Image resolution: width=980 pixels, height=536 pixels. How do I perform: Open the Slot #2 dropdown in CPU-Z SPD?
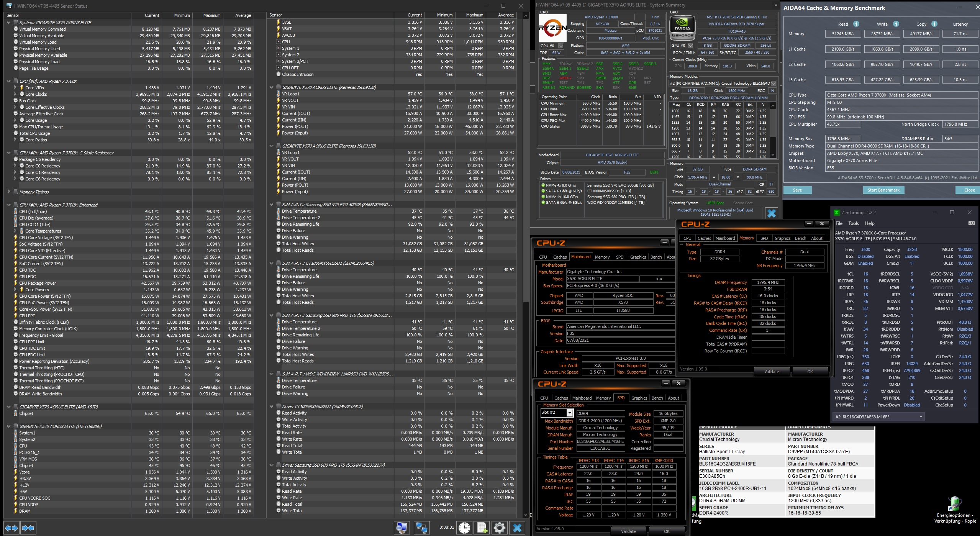pos(570,413)
